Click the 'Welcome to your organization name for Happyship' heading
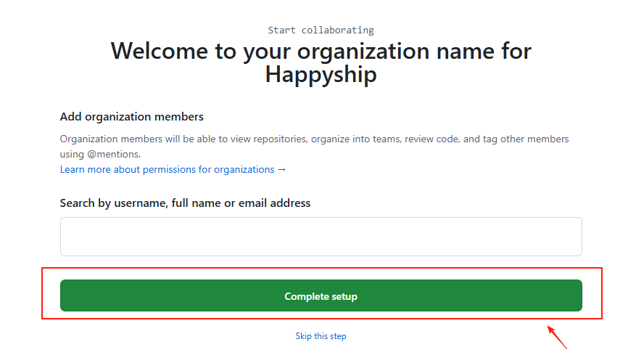Viewport: 644px width, 363px height. 321,62
